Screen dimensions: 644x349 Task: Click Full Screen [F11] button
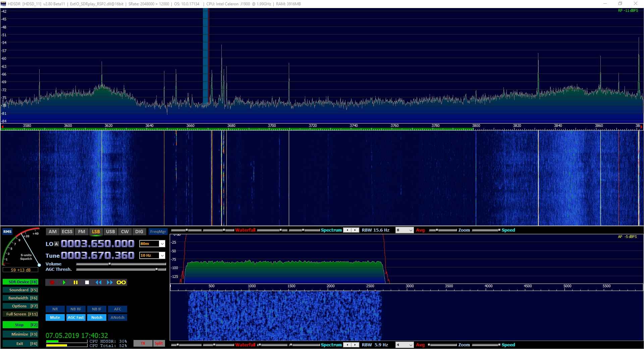pyautogui.click(x=20, y=314)
